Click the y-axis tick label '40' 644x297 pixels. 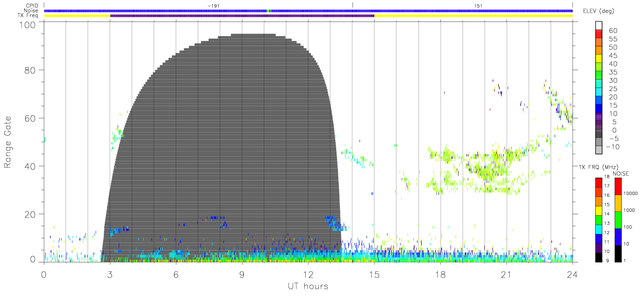tap(31, 166)
